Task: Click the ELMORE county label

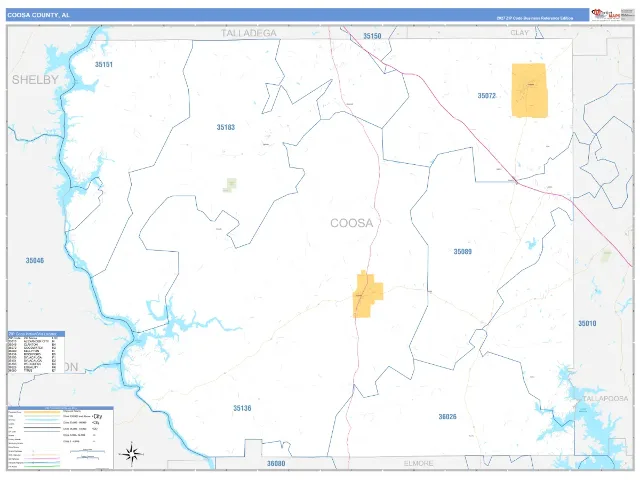Action: pyautogui.click(x=418, y=464)
